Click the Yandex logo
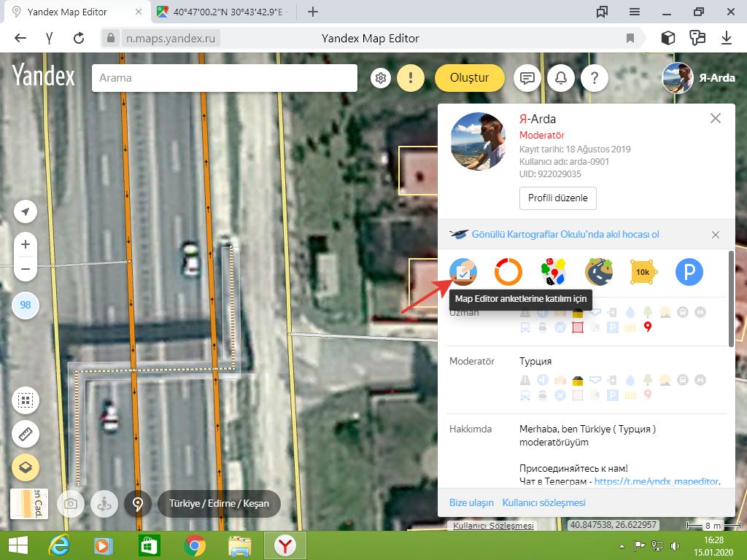Image resolution: width=747 pixels, height=560 pixels. point(43,76)
